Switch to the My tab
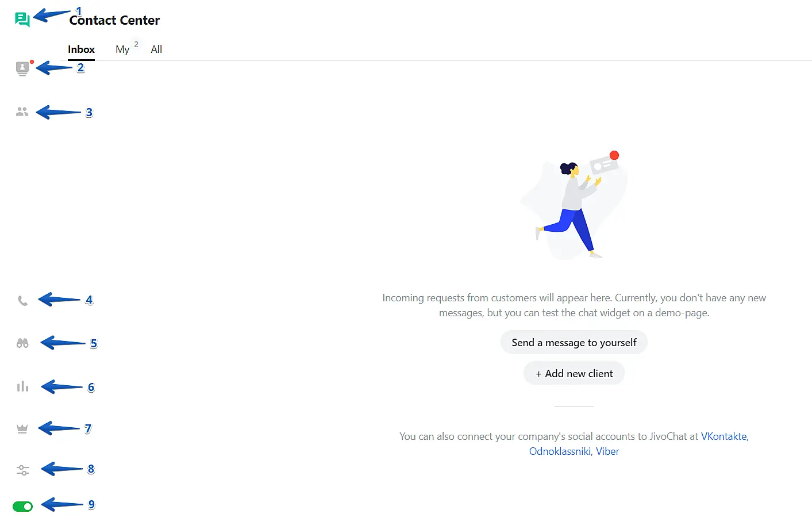The height and width of the screenshot is (529, 812). 122,49
